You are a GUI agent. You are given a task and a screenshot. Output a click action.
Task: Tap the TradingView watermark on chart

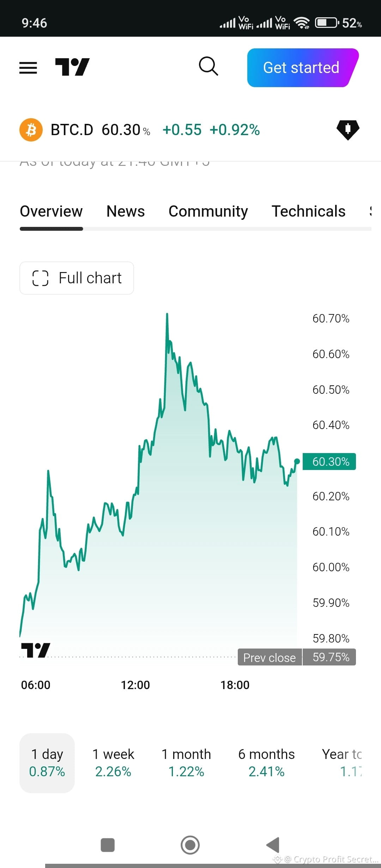click(36, 650)
